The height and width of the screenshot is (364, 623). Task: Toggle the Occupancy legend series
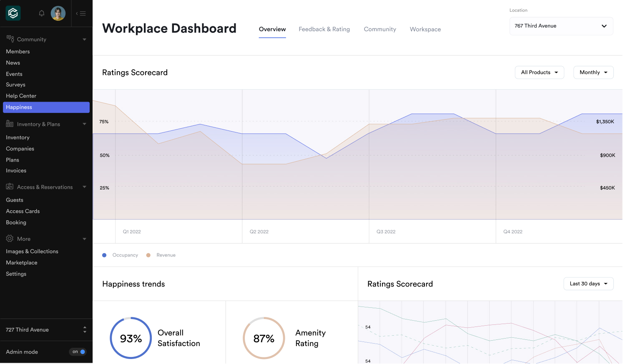coord(121,255)
